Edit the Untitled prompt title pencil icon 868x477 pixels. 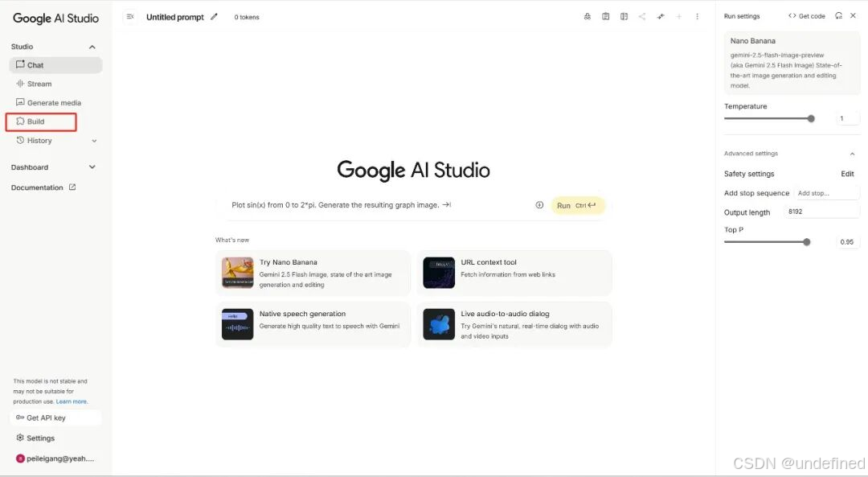coord(215,17)
